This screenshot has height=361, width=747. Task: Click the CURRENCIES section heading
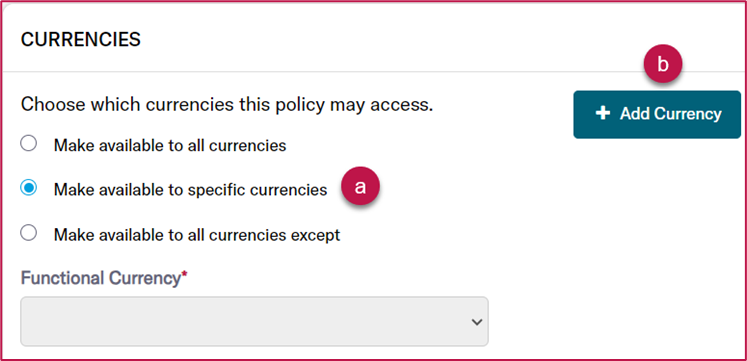[81, 40]
